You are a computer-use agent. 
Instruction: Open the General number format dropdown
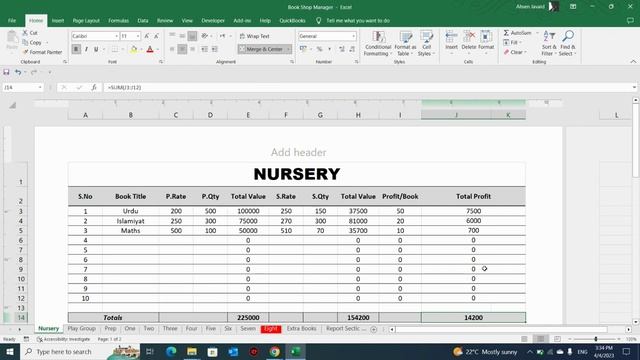point(353,36)
